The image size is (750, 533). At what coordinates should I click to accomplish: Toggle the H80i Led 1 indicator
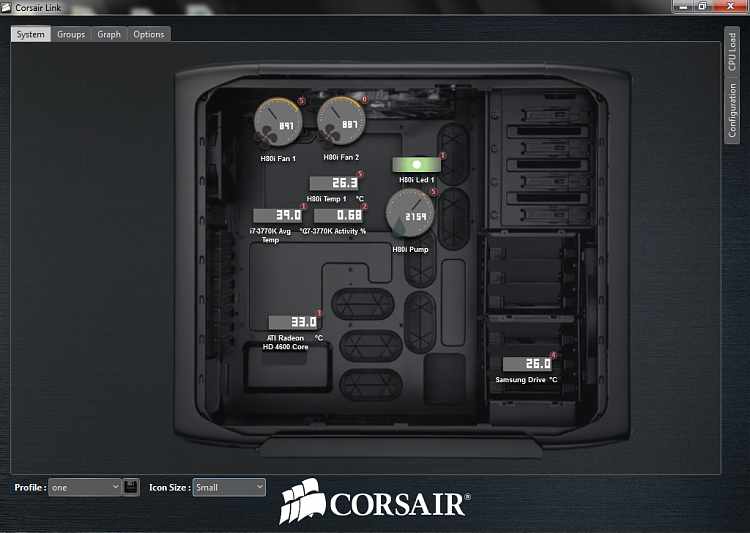416,165
